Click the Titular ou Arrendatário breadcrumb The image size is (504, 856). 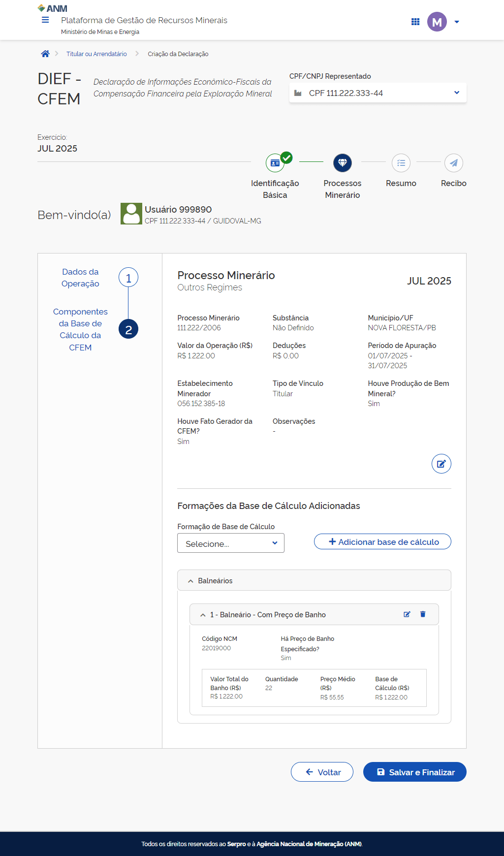96,54
